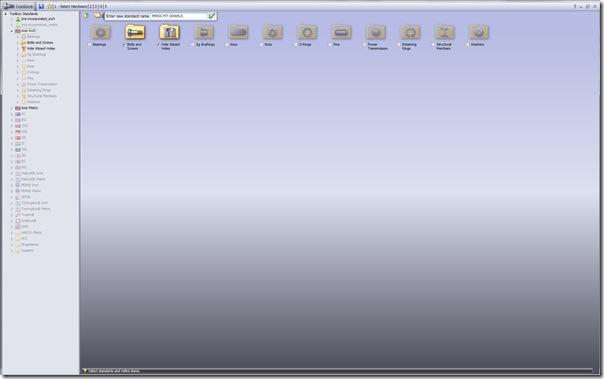Click the Home icon in the title bar

49,6
